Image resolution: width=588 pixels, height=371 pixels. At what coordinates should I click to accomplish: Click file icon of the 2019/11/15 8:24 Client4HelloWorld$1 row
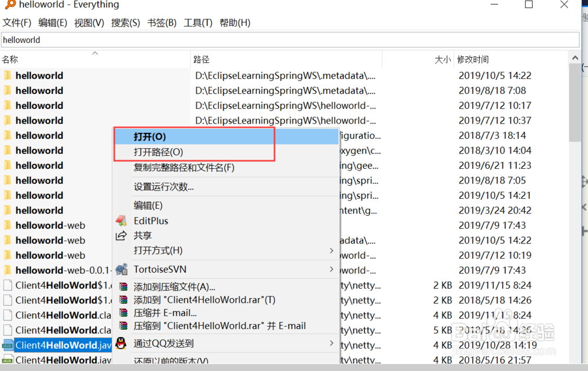pos(8,285)
